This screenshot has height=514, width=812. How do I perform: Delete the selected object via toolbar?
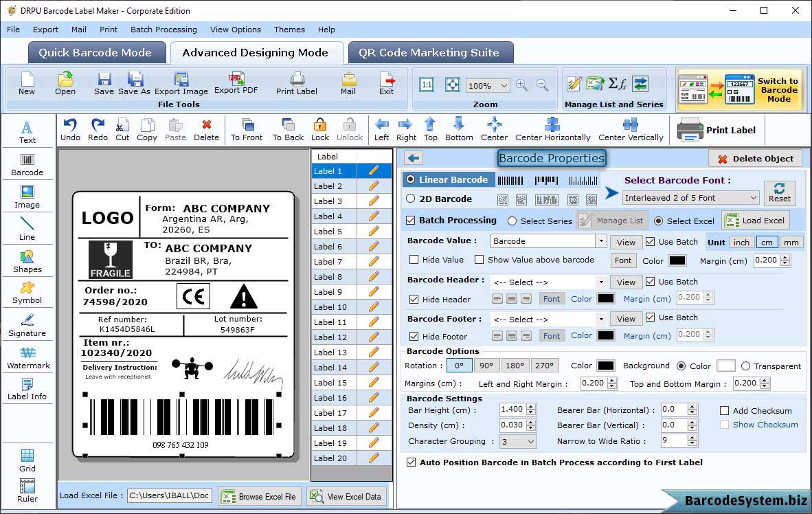coord(206,130)
